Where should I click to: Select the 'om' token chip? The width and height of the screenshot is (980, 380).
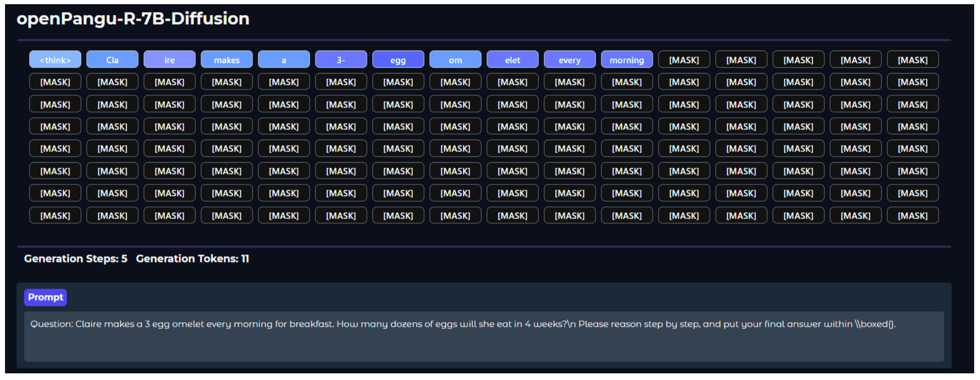point(455,60)
